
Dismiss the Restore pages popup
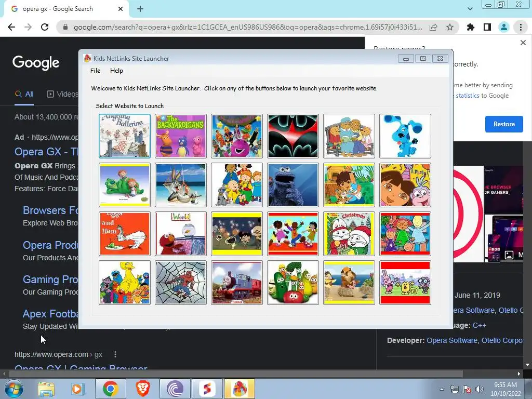pyautogui.click(x=523, y=43)
